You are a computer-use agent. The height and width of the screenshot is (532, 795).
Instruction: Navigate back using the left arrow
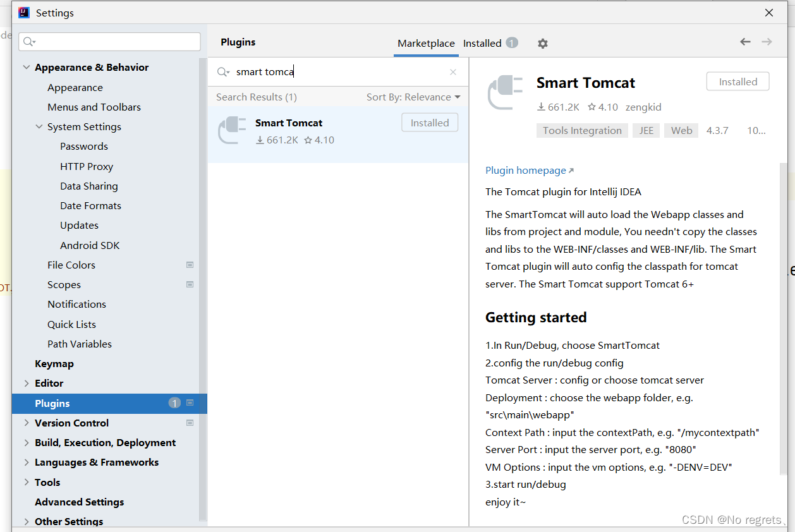click(x=746, y=42)
